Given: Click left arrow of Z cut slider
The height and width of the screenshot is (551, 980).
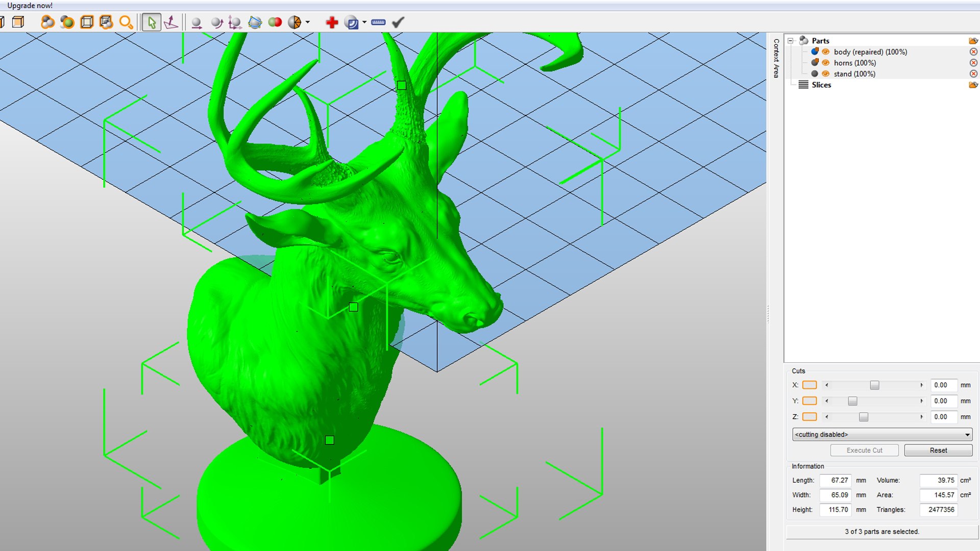Looking at the screenshot, I should (827, 417).
